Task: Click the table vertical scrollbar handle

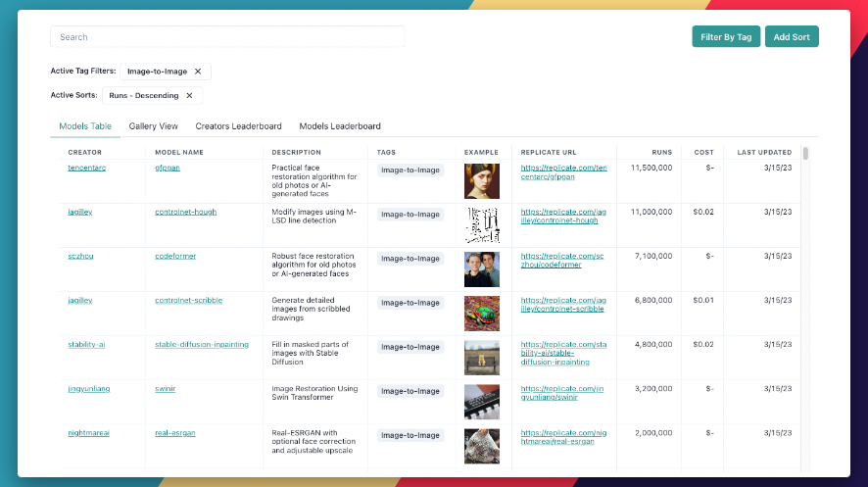Action: pos(805,153)
